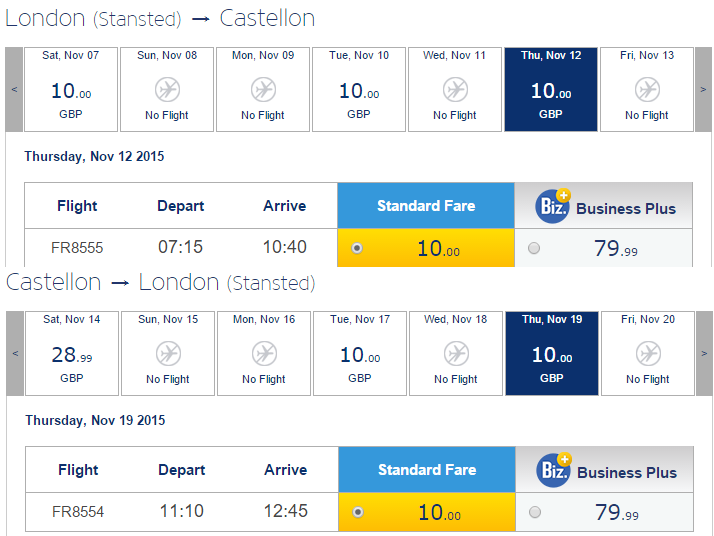Select Standard Fare 10.00 radio for FR8554
Viewport: 714px width, 536px height.
click(358, 512)
